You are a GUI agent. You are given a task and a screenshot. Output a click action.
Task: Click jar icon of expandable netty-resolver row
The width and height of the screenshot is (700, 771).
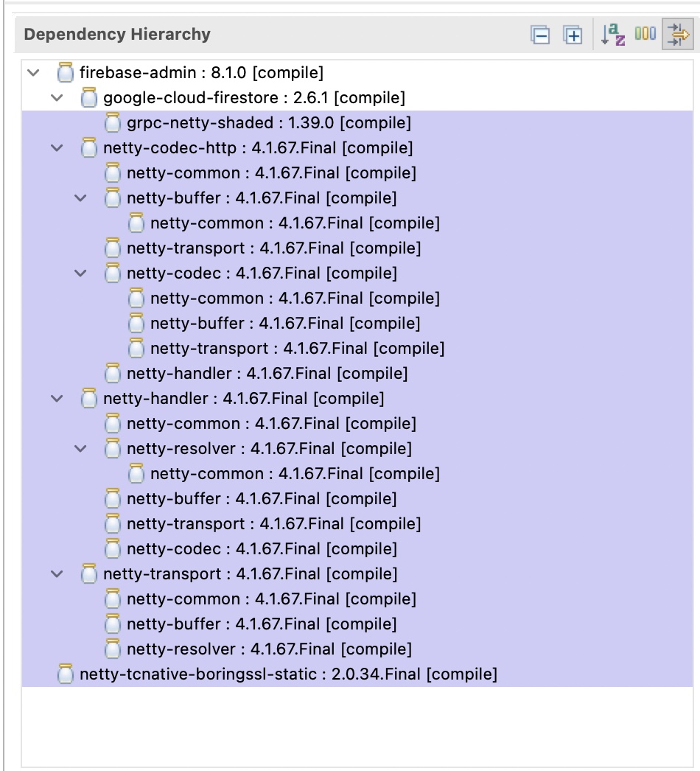tap(113, 448)
